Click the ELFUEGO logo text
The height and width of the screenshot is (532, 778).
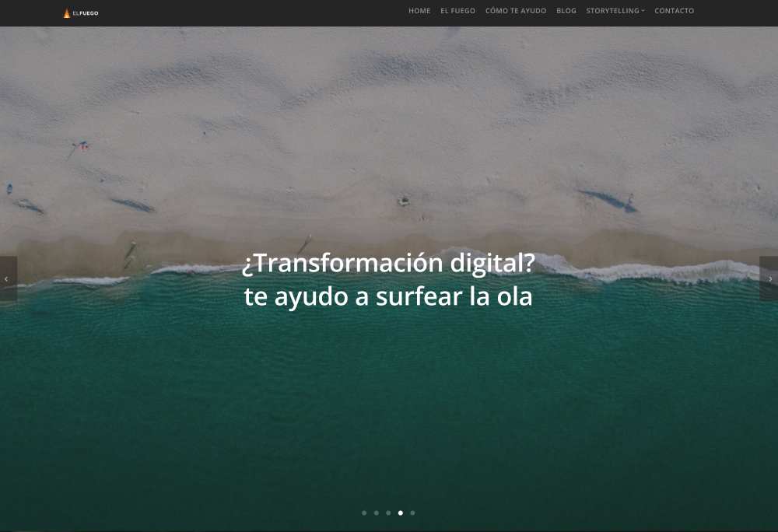pyautogui.click(x=86, y=13)
